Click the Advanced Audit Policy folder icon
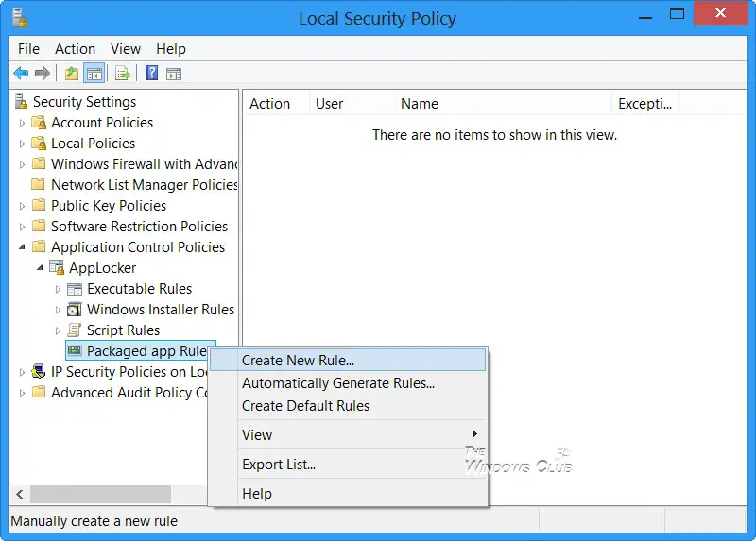This screenshot has height=541, width=756. pos(38,392)
